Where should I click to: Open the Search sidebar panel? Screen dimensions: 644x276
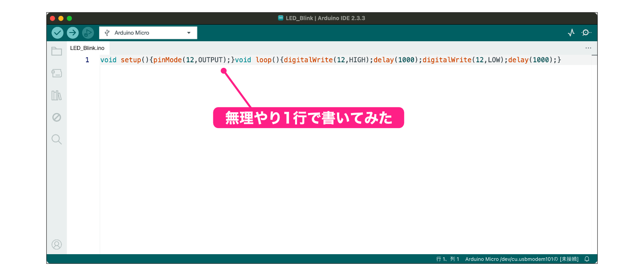[x=57, y=139]
